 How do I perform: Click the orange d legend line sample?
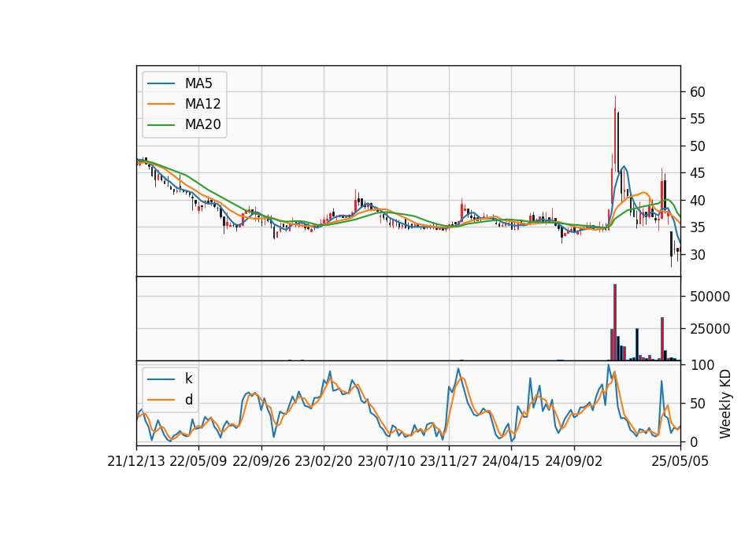161,400
